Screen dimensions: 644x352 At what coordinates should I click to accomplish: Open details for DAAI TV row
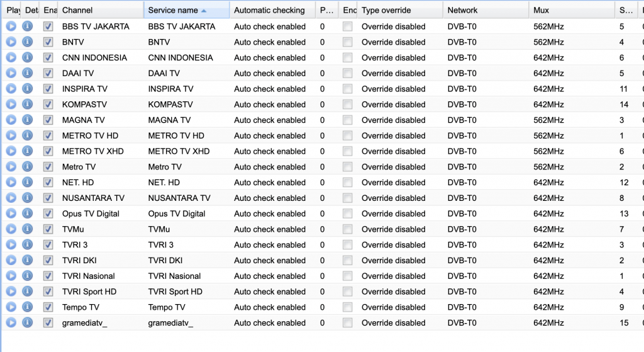pyautogui.click(x=27, y=73)
